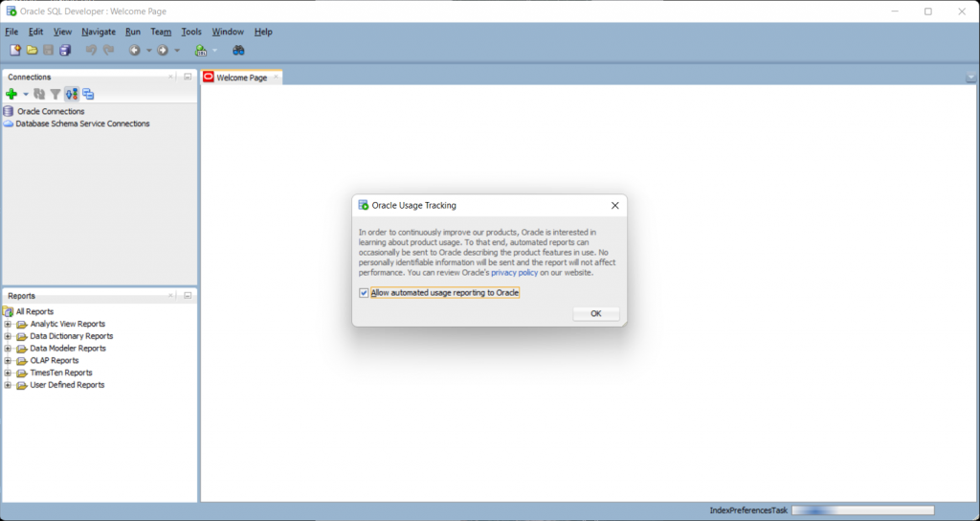Click the Open folder toolbar icon
This screenshot has width=980, height=521.
(x=32, y=50)
